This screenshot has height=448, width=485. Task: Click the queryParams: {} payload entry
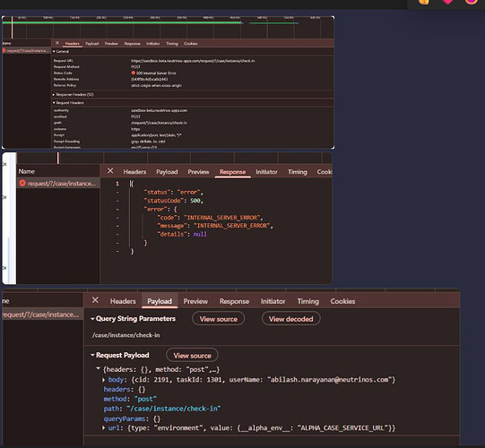pos(132,418)
